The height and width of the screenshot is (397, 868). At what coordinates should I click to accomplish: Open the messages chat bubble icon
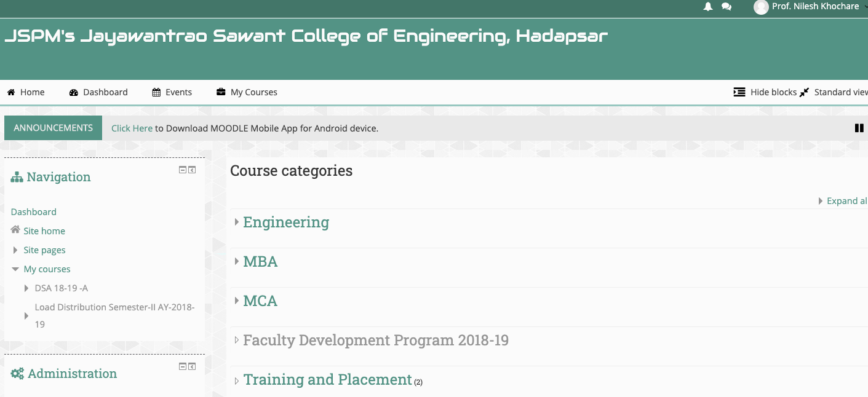coord(727,7)
